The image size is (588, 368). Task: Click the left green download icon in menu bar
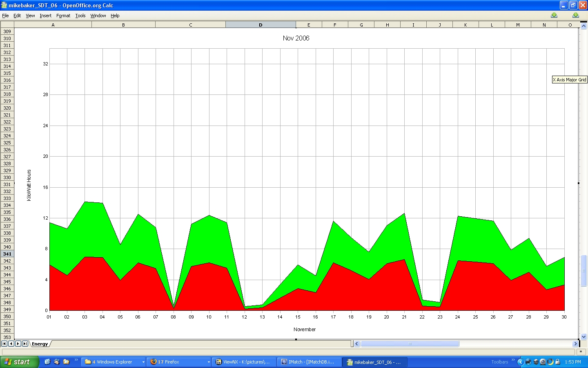(x=554, y=16)
